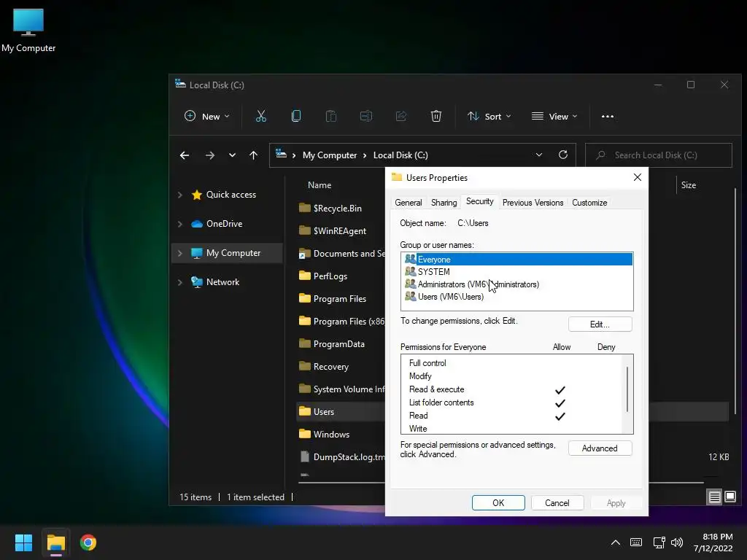Select Everyone in group list
747x560 pixels.
[x=517, y=260]
